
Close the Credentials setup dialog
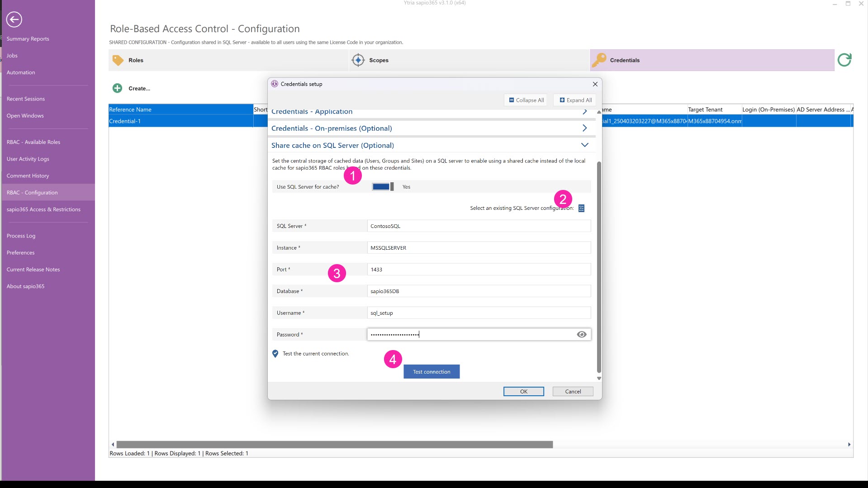pos(595,84)
